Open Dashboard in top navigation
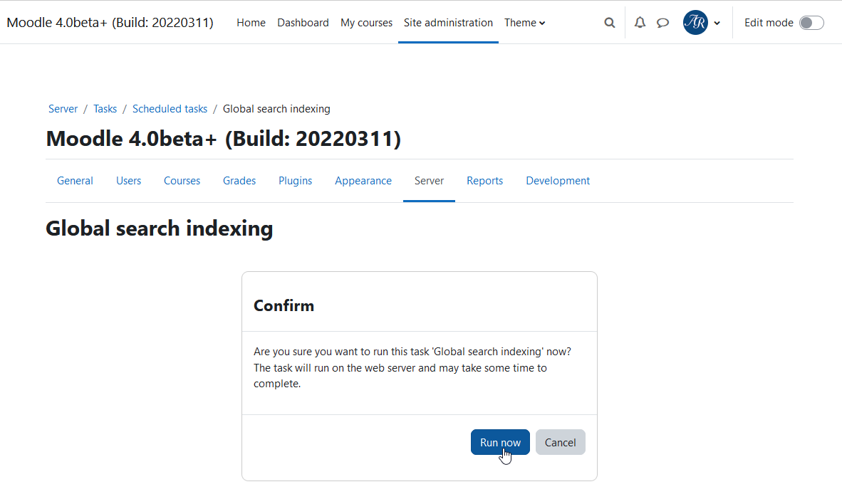 click(303, 23)
